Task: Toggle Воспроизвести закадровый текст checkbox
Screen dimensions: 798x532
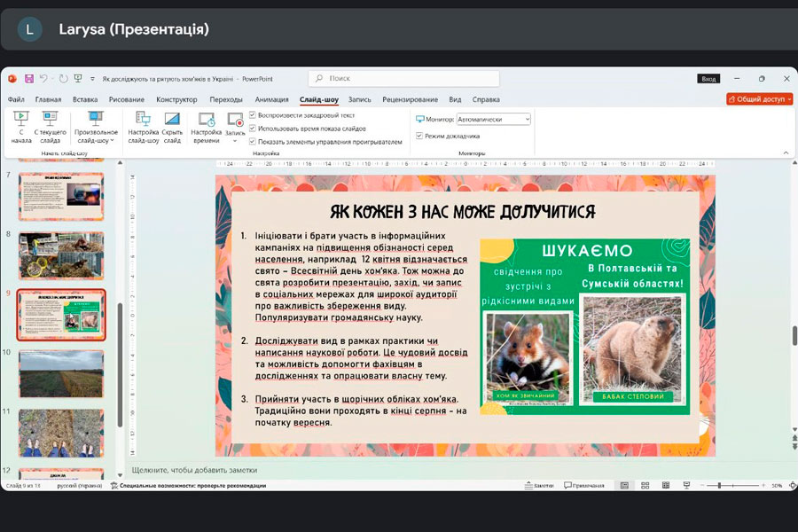Action: (254, 115)
